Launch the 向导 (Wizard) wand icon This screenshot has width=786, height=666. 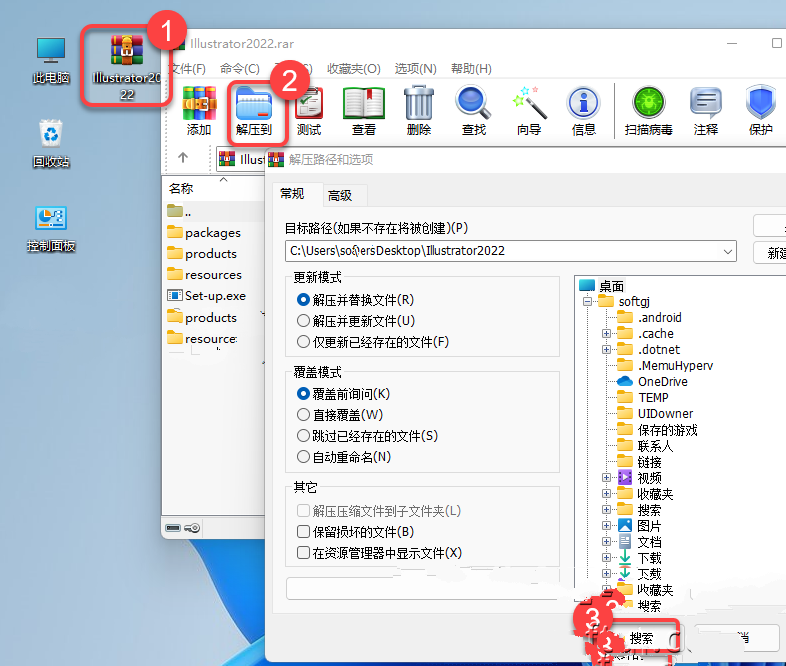coord(529,111)
